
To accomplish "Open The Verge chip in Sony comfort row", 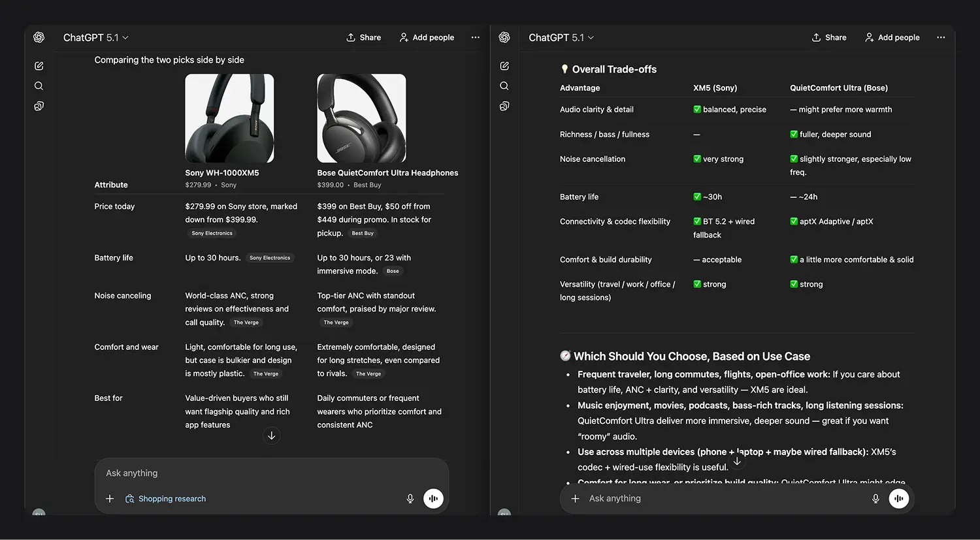I will pos(266,374).
